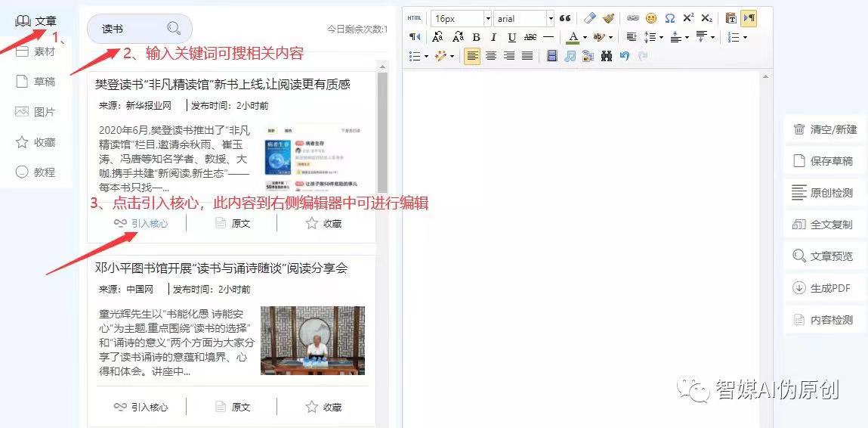Open the highlight color dropdown arrow
The image size is (868, 428).
[610, 37]
